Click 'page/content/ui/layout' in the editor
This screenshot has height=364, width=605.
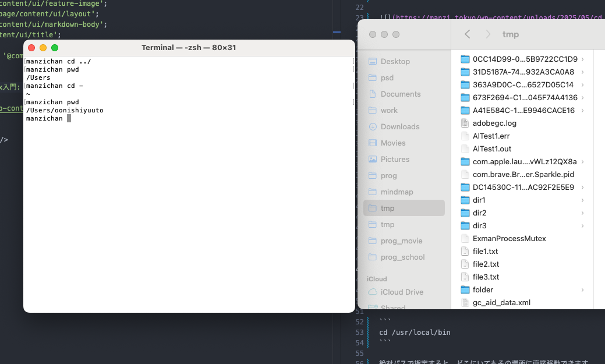click(45, 14)
